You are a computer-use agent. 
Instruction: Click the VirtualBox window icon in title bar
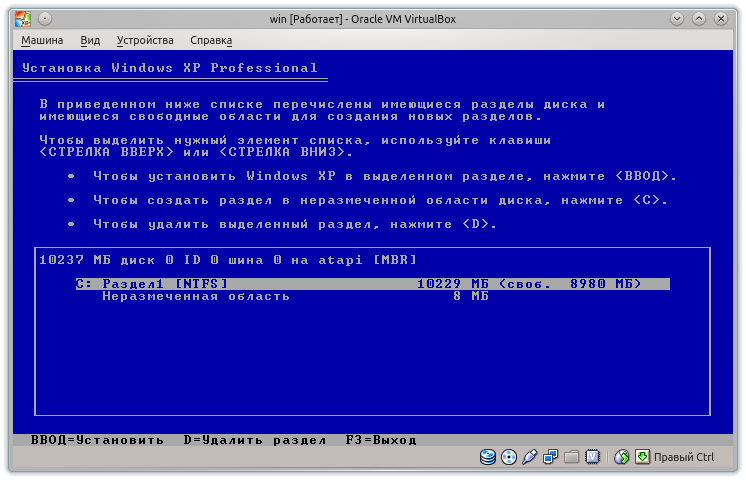pos(22,19)
